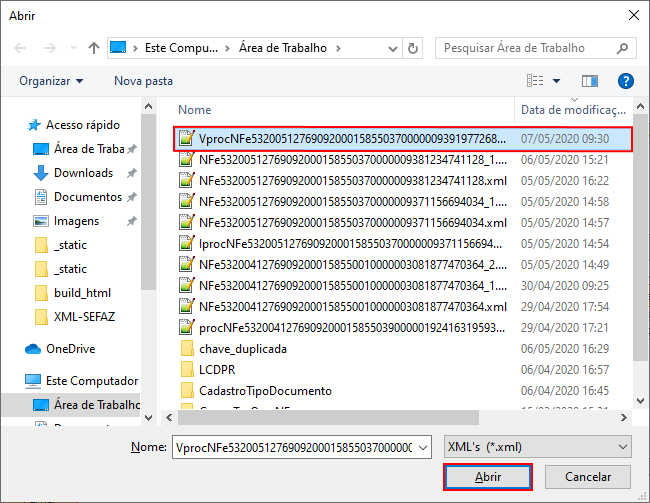The height and width of the screenshot is (503, 650).
Task: Refresh the Área de Trabalho folder
Action: click(412, 49)
